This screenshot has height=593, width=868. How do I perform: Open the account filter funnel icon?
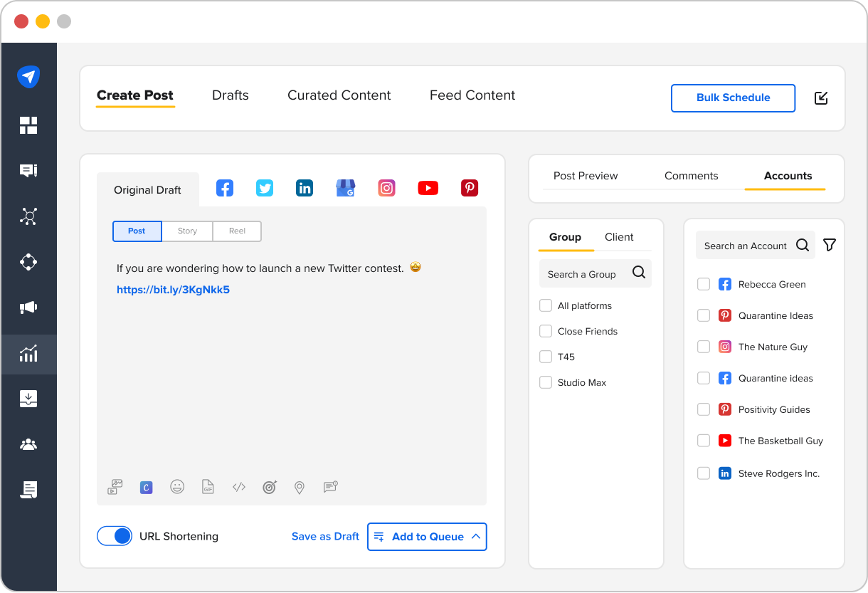tap(829, 245)
